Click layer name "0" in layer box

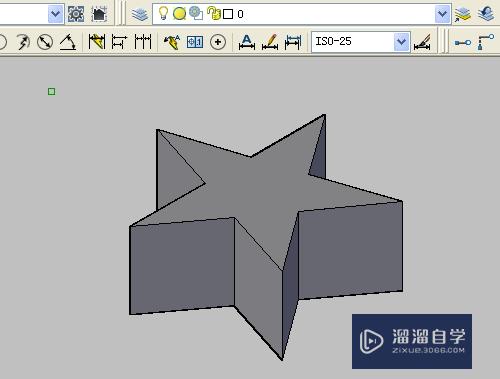coord(240,14)
